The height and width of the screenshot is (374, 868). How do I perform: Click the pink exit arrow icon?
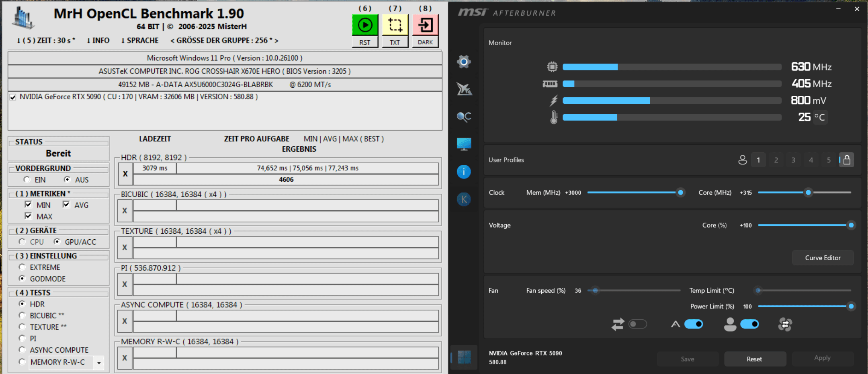425,25
